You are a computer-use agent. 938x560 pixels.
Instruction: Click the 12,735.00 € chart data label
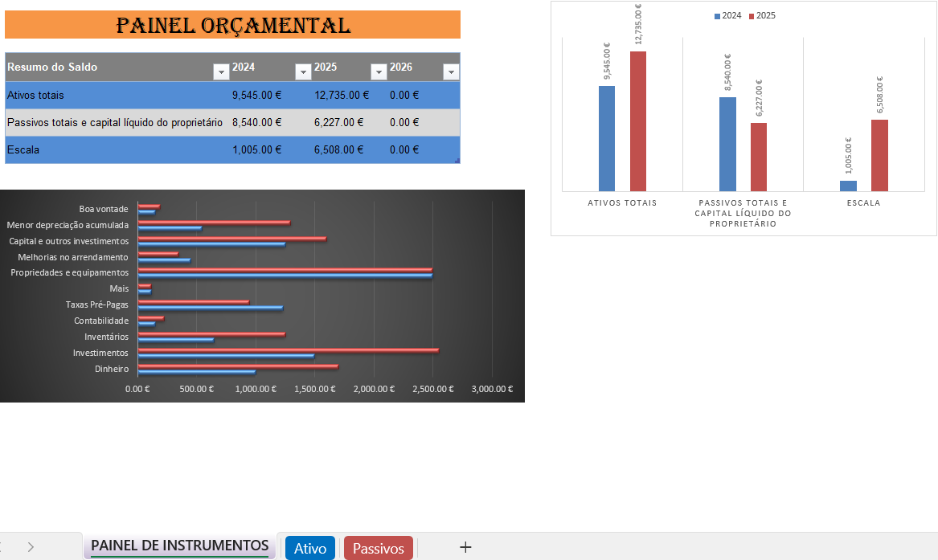point(639,25)
